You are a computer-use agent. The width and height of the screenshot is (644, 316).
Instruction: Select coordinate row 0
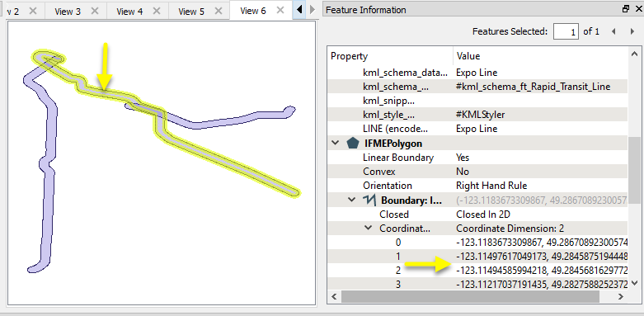[477, 243]
